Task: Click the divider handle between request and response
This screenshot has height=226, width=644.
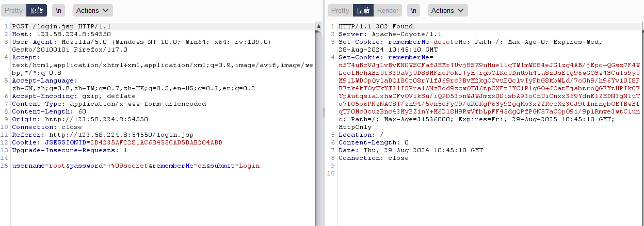Action: (323, 113)
